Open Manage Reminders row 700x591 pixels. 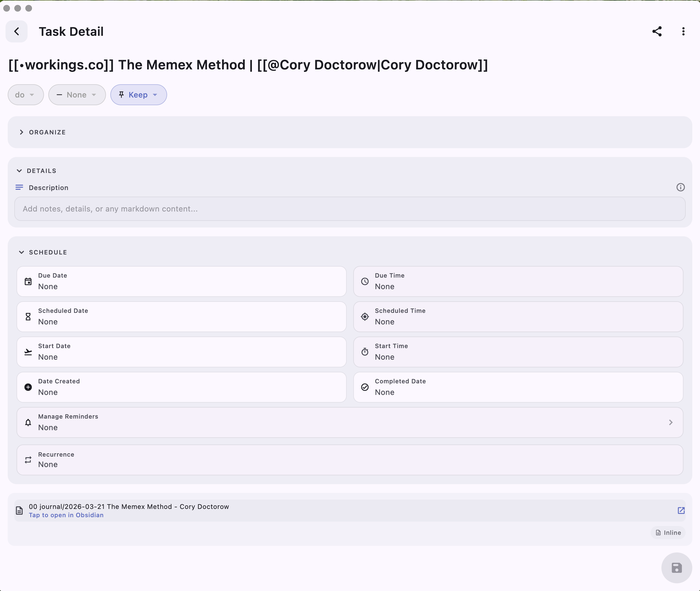click(x=350, y=422)
